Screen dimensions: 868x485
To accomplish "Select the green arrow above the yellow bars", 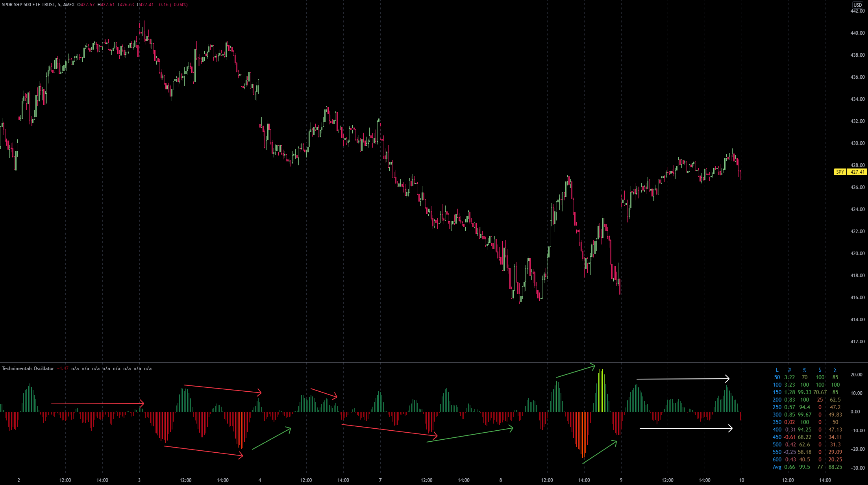I will (x=575, y=372).
